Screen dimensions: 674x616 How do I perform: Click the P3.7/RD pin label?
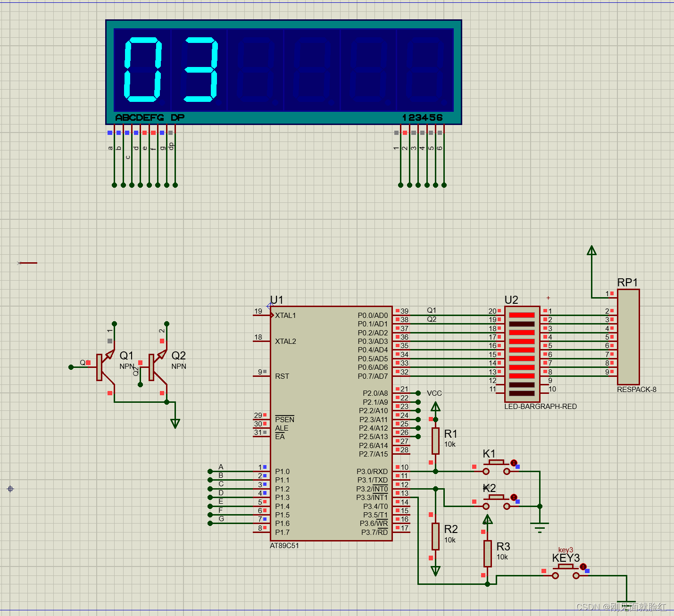click(374, 533)
